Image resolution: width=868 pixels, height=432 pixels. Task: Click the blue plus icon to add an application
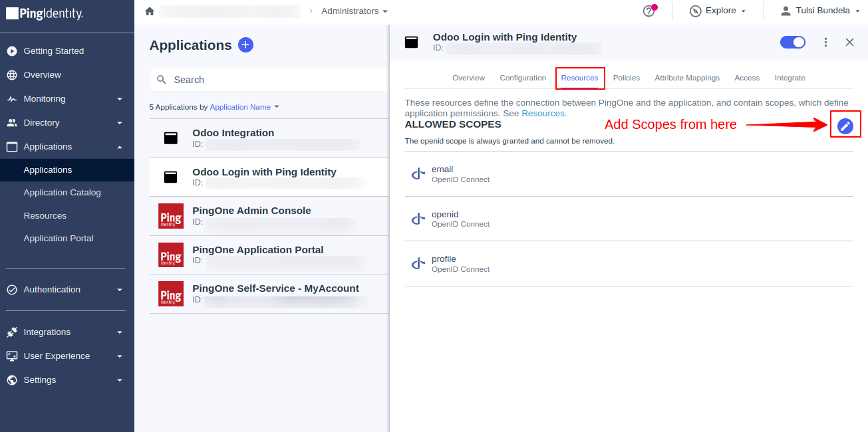coord(245,45)
